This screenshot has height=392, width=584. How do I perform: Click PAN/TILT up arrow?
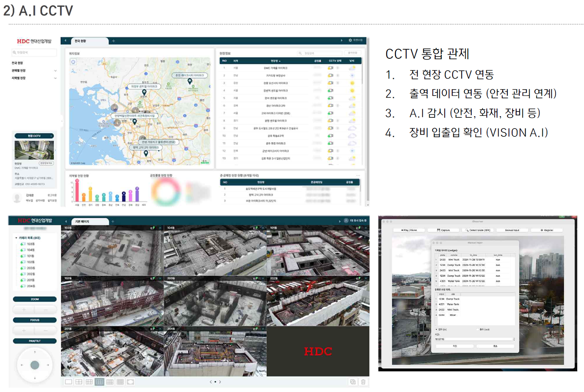pos(35,352)
